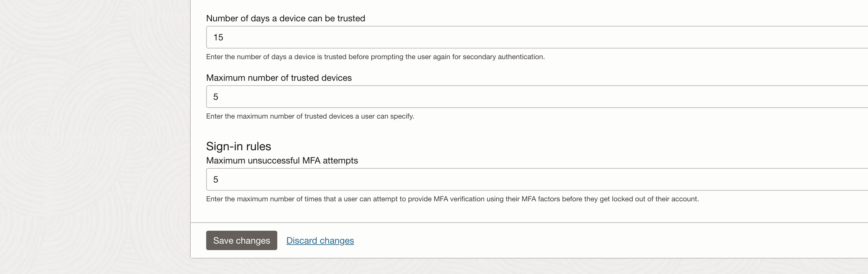Click the trusted devices description text

pyautogui.click(x=310, y=116)
